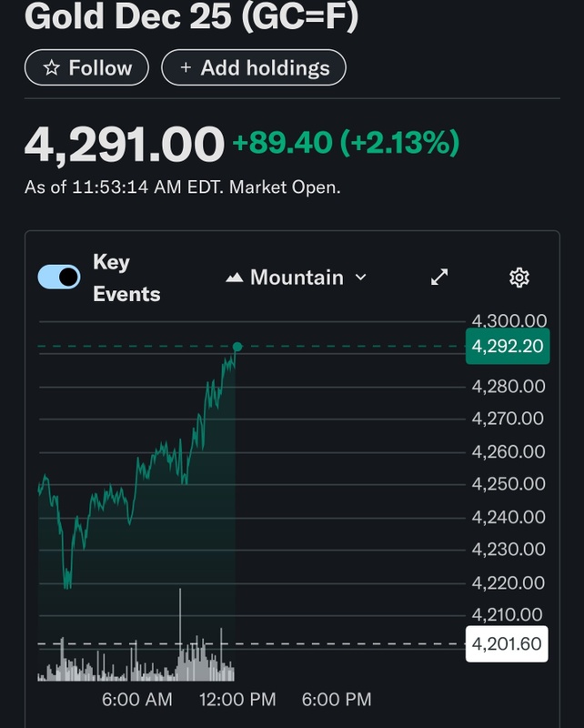This screenshot has height=728, width=584.
Task: Click the mountain chart type icon
Action: 234,278
